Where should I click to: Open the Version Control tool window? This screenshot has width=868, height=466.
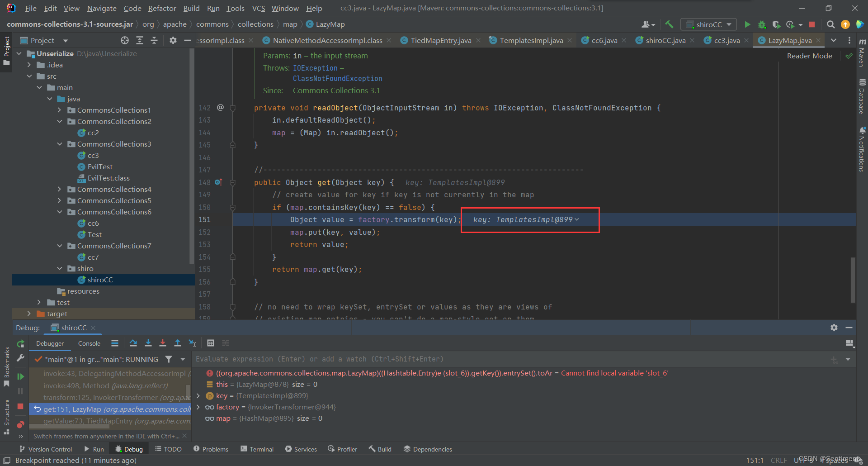(45, 449)
